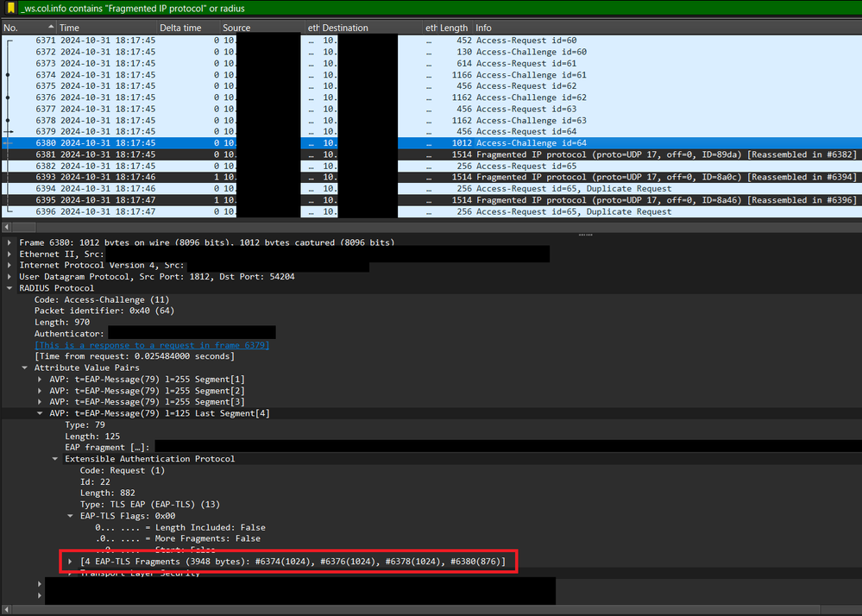Expand Internet Protocol Version 4 details
Screen dimensions: 862x616
coord(9,266)
